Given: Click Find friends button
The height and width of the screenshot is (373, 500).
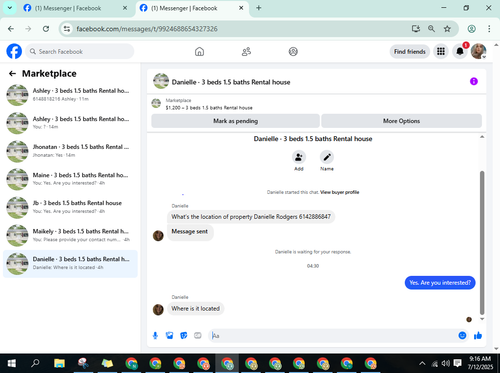Looking at the screenshot, I should pos(409,52).
